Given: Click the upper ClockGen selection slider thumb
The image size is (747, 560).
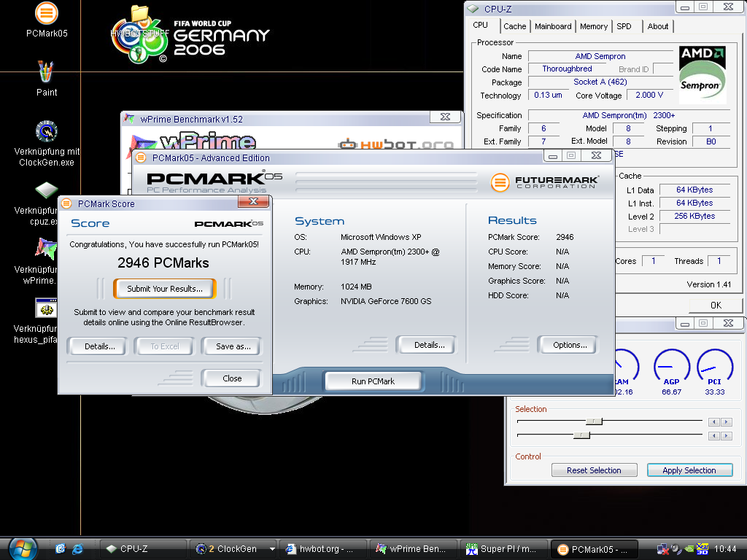Looking at the screenshot, I should tap(594, 421).
